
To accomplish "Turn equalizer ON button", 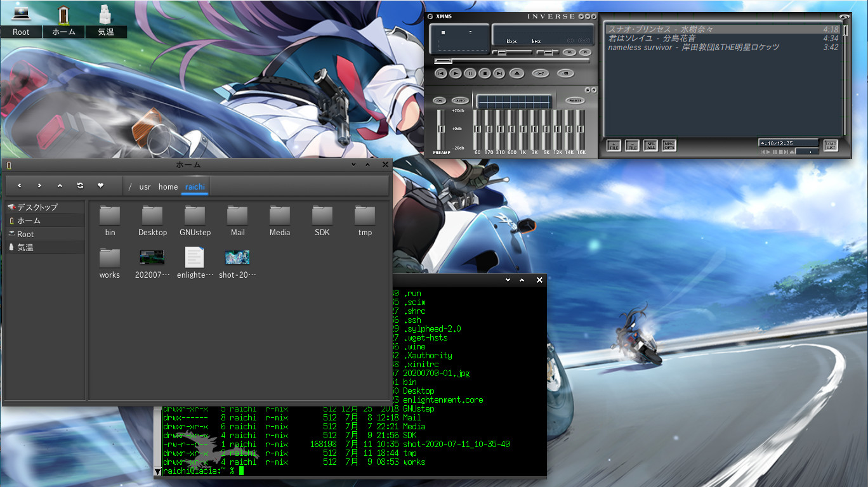I will click(439, 100).
